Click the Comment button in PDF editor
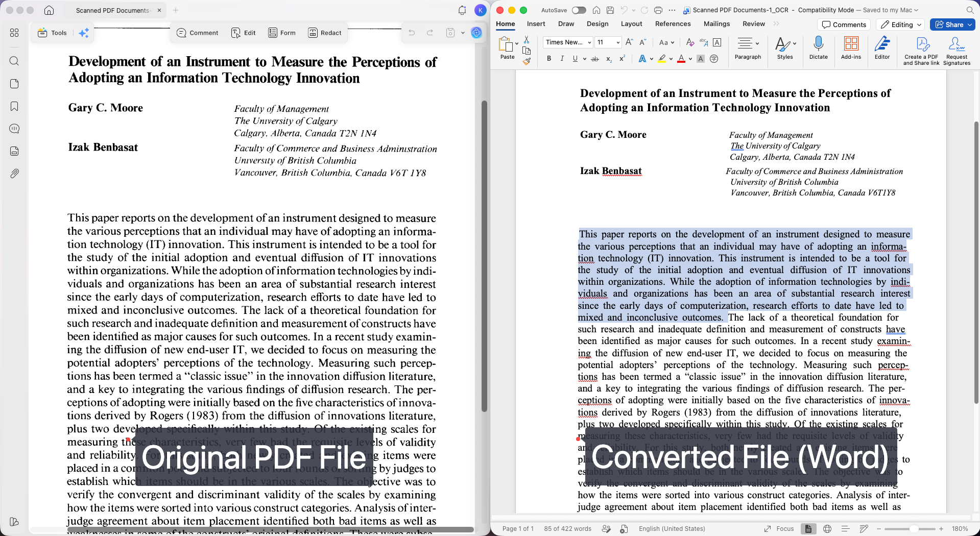This screenshot has height=536, width=980. 197,33
